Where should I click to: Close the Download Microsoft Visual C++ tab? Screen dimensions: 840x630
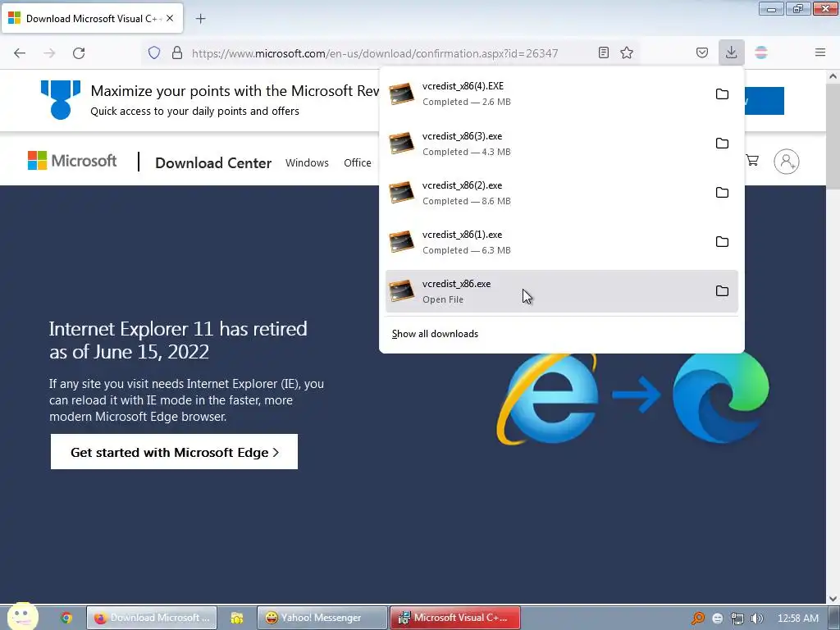(x=170, y=18)
